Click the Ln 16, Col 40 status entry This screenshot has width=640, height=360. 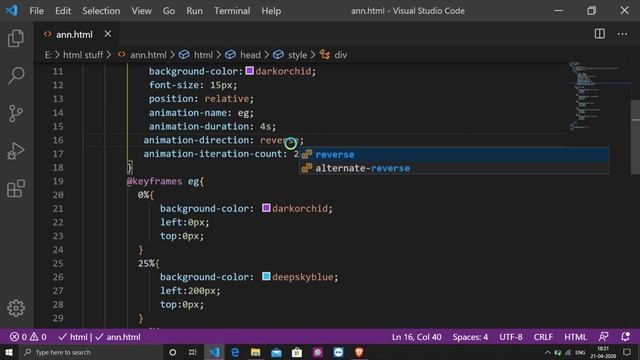pos(416,337)
